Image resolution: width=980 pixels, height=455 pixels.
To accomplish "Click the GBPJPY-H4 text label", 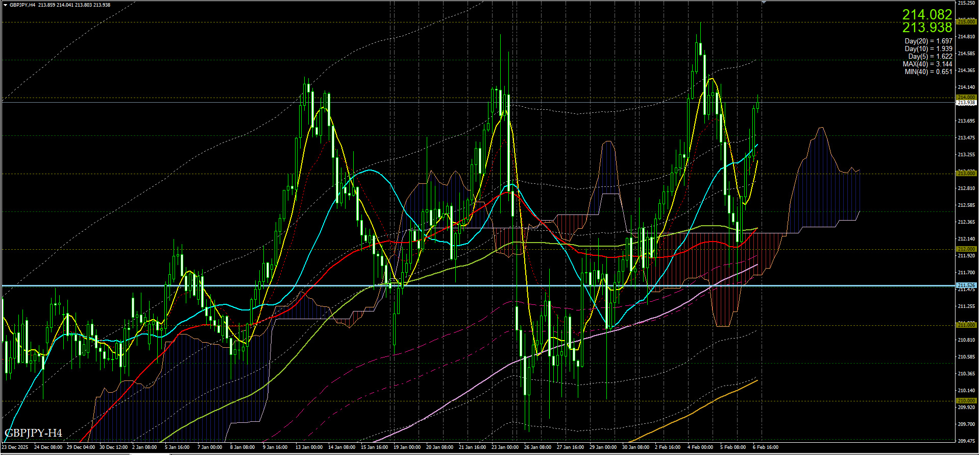I will 34,434.
